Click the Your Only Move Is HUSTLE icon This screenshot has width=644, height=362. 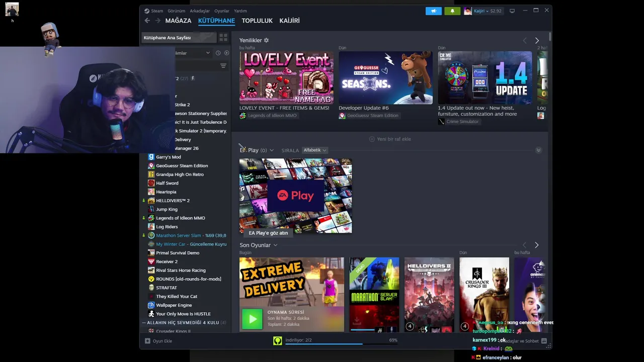click(151, 314)
